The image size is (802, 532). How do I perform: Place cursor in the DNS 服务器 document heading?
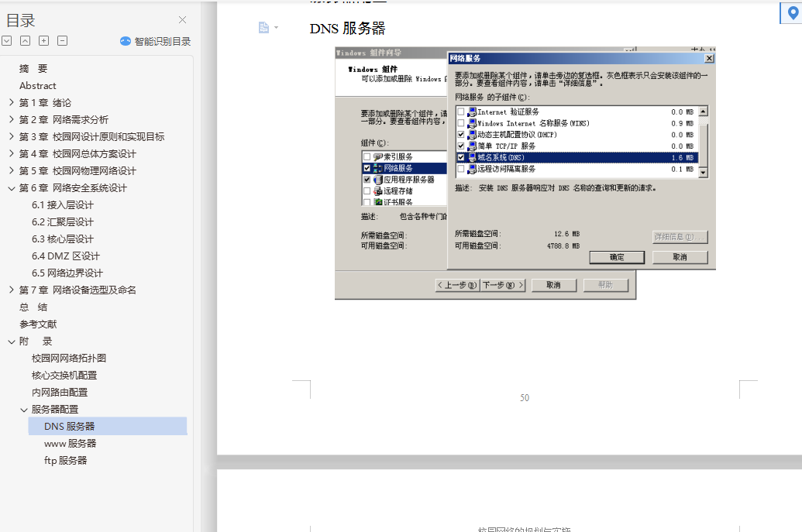pos(347,29)
